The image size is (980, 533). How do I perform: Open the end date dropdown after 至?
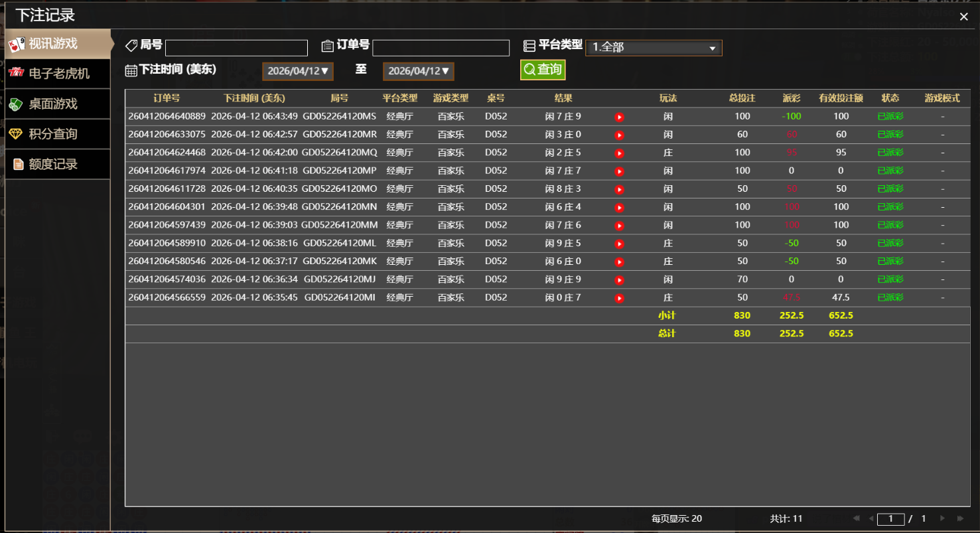coord(418,71)
